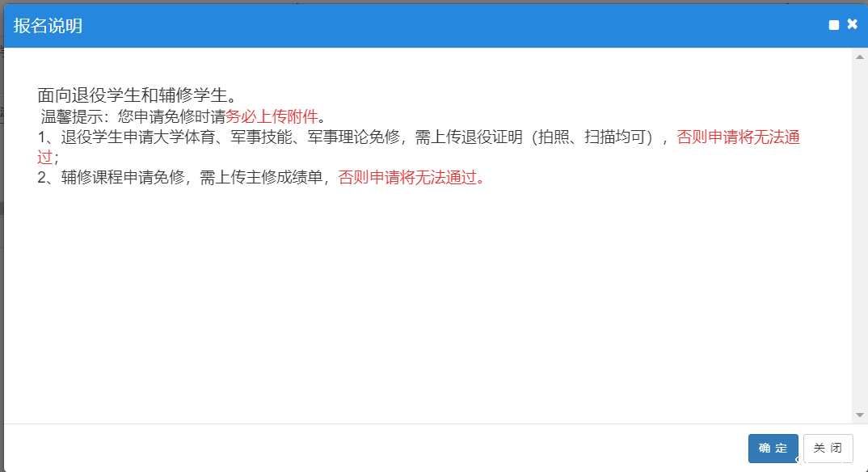Confirm with the blue 确定 button
Screen dimensions: 868x472
coord(773,448)
